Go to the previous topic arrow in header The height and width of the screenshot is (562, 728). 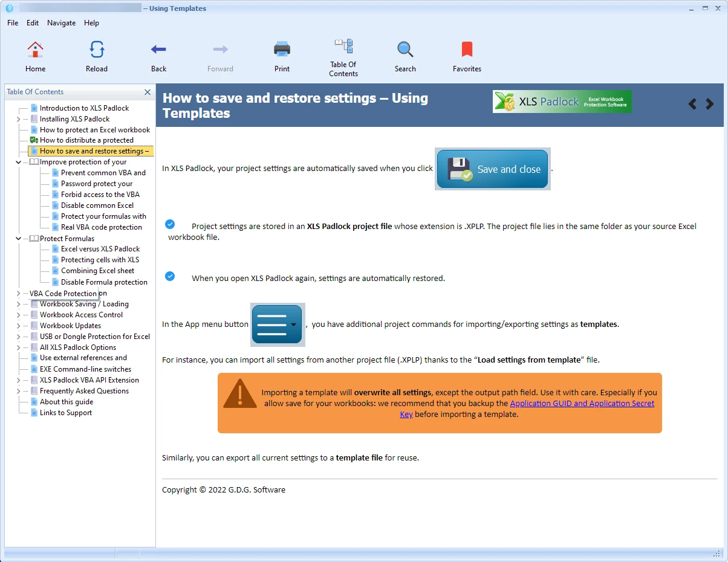click(x=693, y=104)
